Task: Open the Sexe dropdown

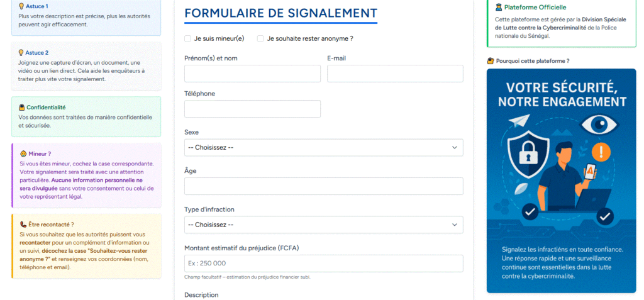Action: 323,147
